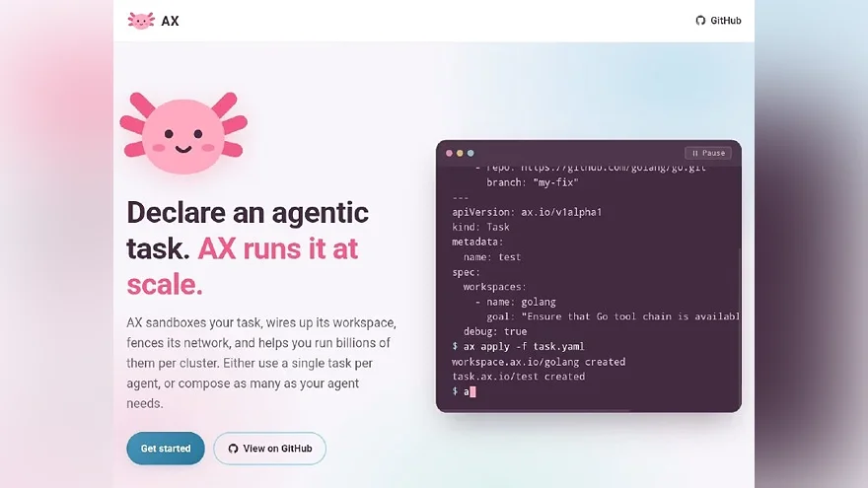Click the terminal line '- name: golang'
The image size is (868, 488).
515,302
